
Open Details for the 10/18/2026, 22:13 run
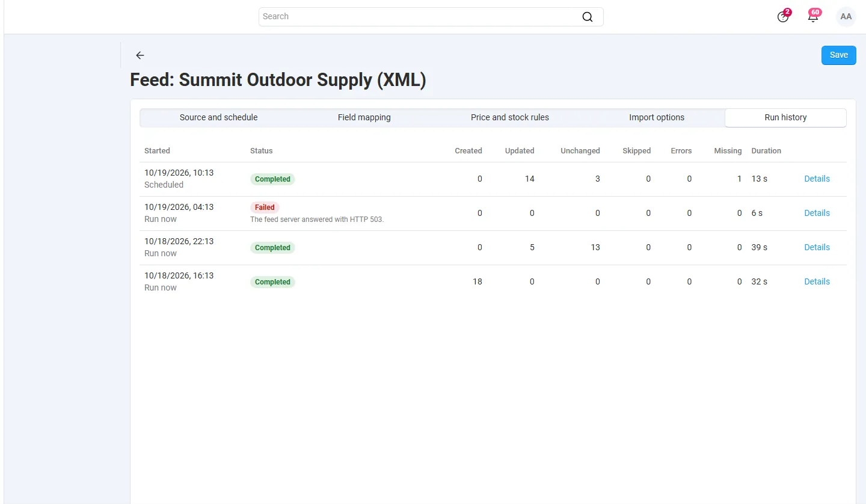[x=817, y=248]
